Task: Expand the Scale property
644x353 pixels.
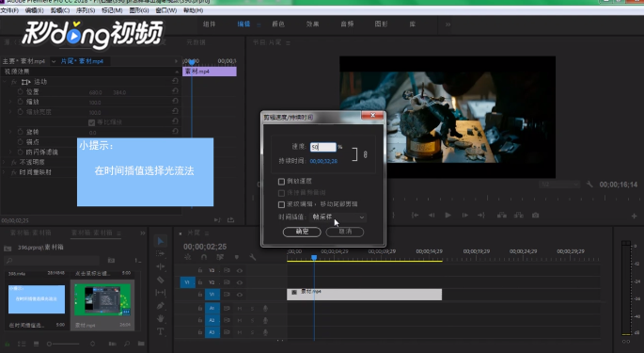Action: pyautogui.click(x=10, y=102)
